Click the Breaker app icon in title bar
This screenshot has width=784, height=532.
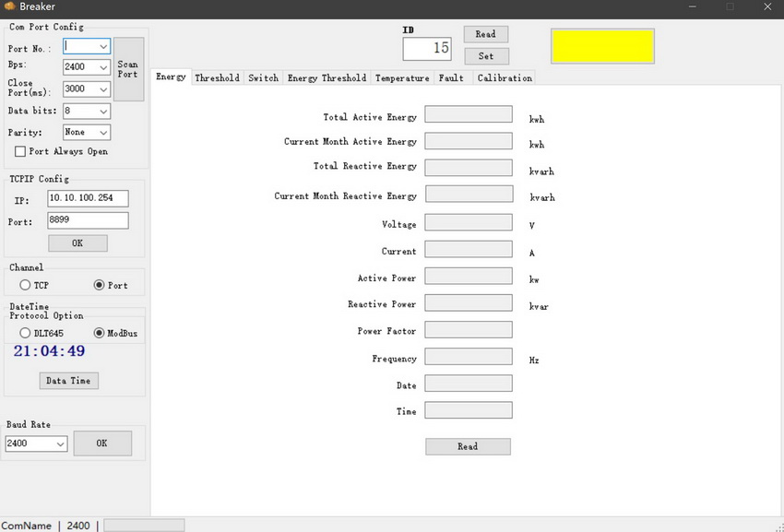coord(9,7)
